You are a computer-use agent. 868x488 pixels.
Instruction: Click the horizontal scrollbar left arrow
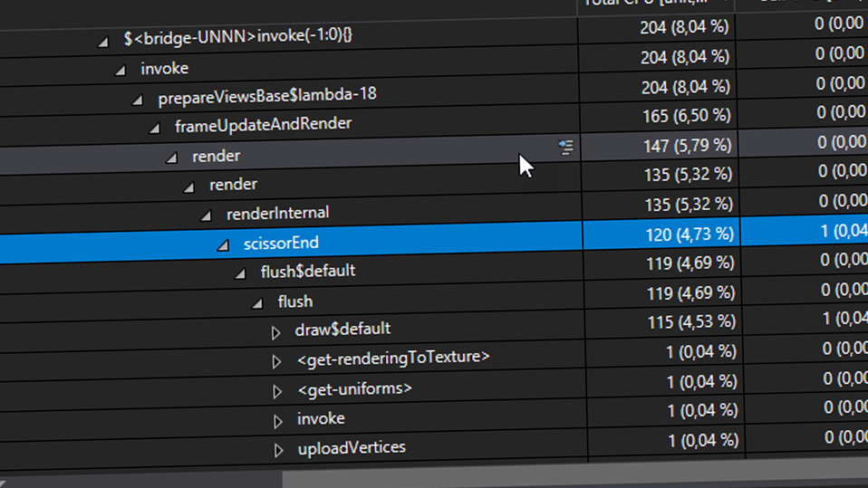click(3, 483)
